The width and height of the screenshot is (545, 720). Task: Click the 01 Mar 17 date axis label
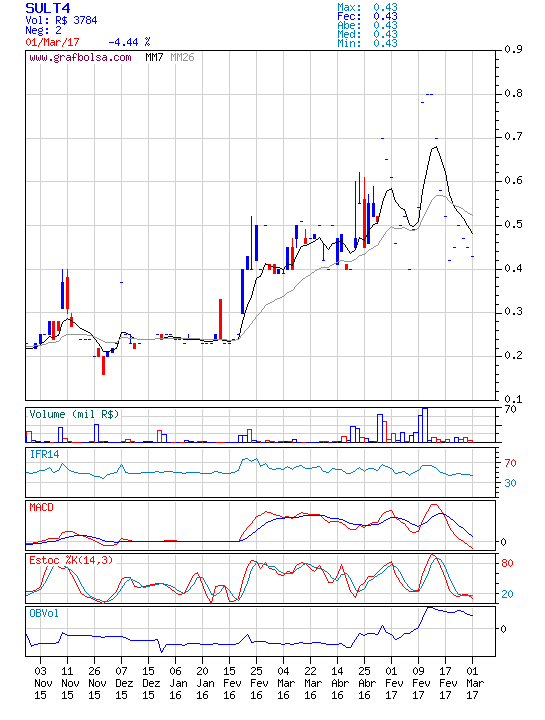pyautogui.click(x=472, y=683)
